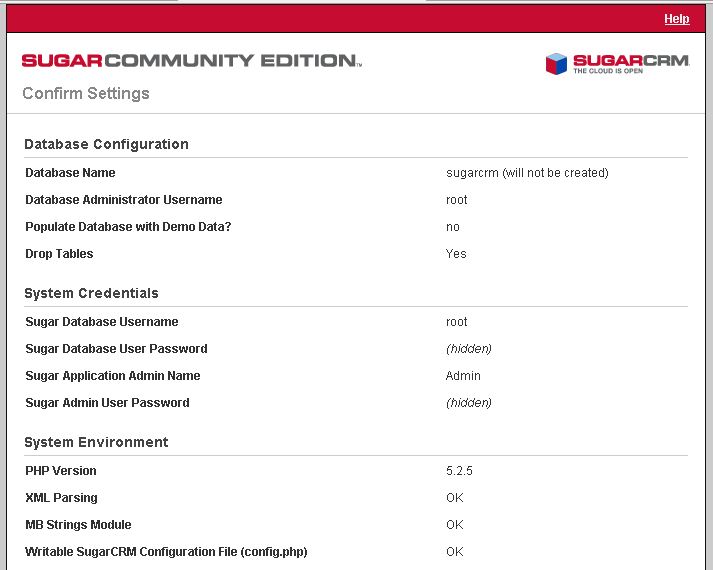Click the Drop Tables Yes value
The image size is (713, 570).
pos(456,254)
